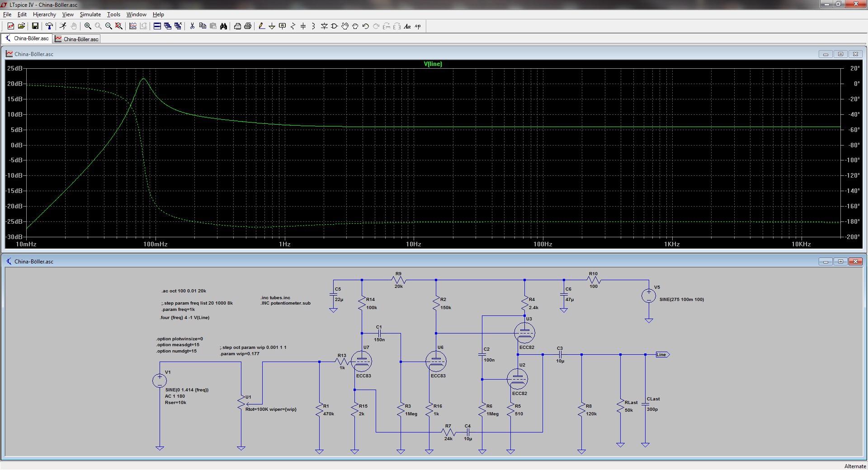Click the Save file toolbar icon

(35, 26)
